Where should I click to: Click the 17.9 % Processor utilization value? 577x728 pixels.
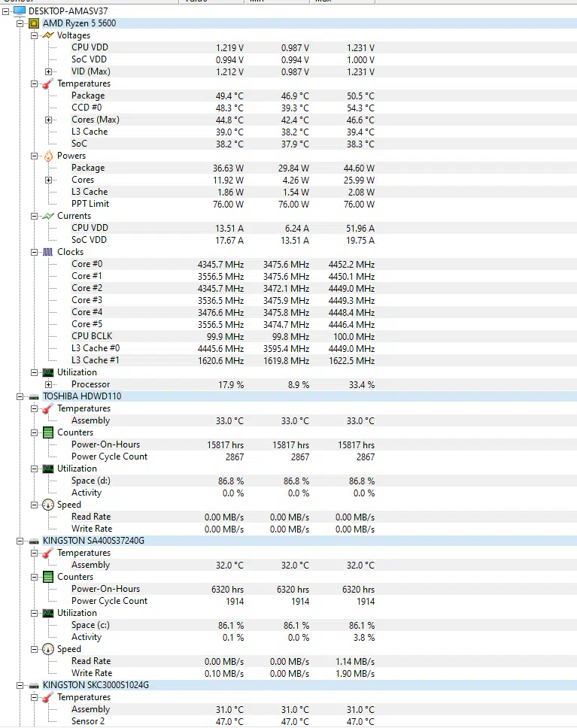231,385
